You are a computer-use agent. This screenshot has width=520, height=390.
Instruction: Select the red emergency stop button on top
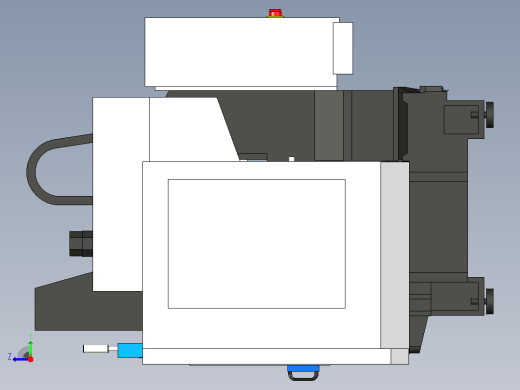click(275, 13)
